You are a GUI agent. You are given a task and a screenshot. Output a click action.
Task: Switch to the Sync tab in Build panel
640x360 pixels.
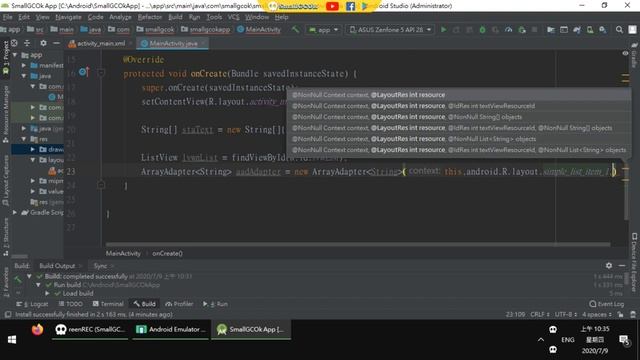click(100, 266)
